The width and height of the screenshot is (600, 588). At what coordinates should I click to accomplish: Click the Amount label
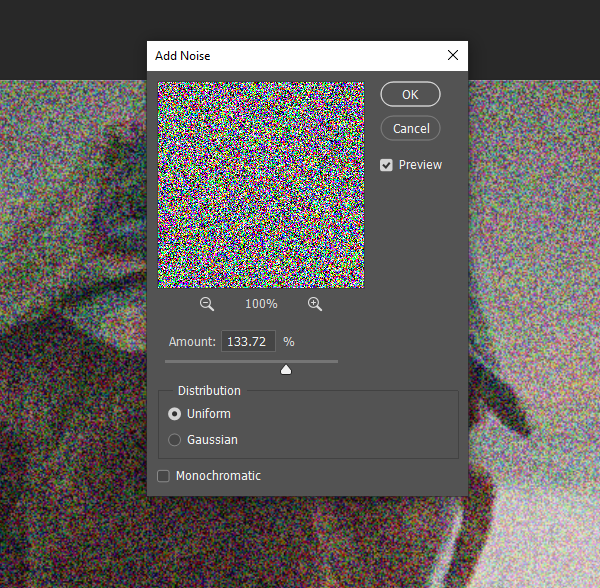192,342
